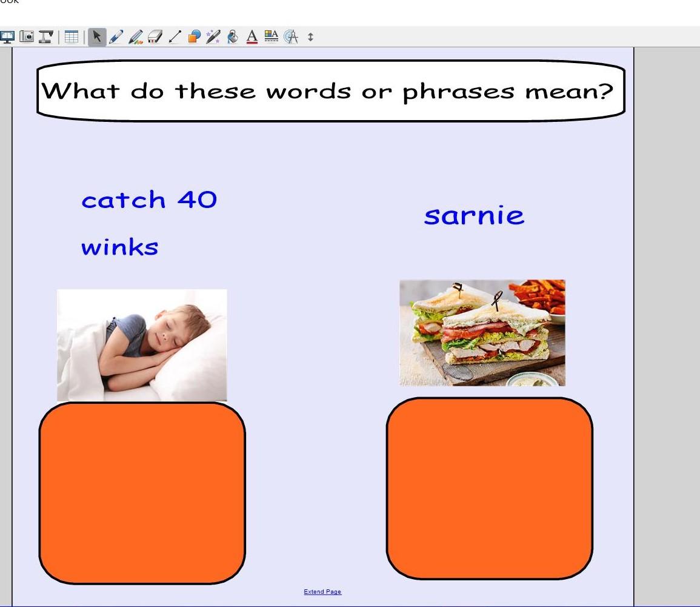Image resolution: width=700 pixels, height=607 pixels.
Task: Select the sandwich picture
Action: click(482, 333)
